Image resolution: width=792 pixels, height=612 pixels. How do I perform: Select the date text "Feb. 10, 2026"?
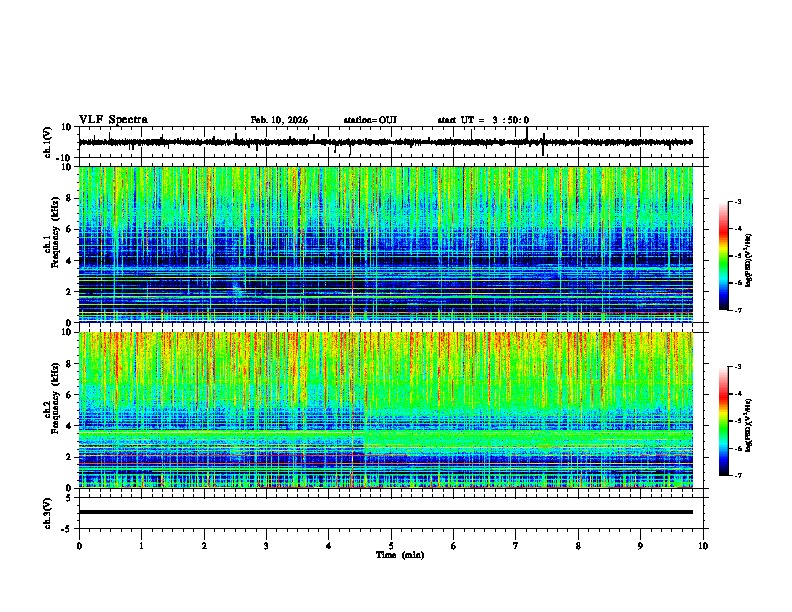point(279,120)
